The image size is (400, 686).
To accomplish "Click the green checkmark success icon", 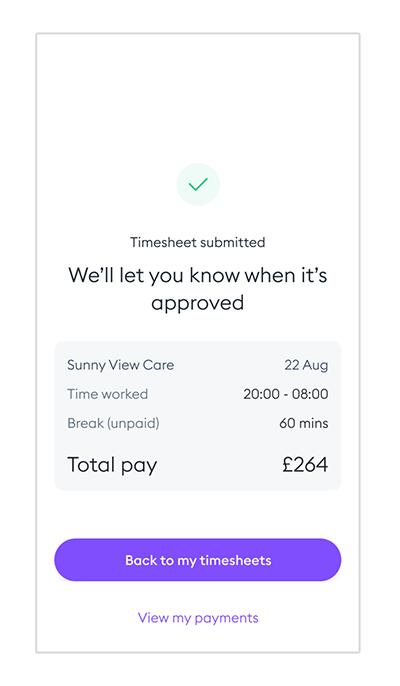I will click(x=198, y=184).
